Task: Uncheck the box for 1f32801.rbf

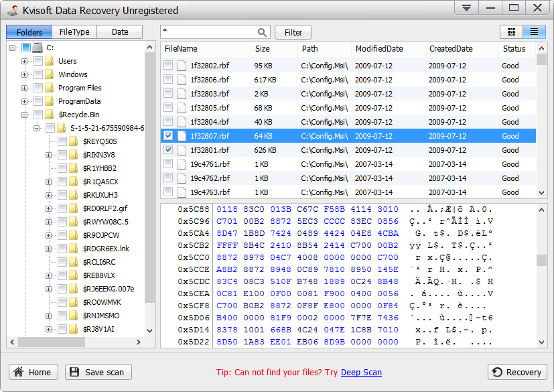Action: (168, 149)
